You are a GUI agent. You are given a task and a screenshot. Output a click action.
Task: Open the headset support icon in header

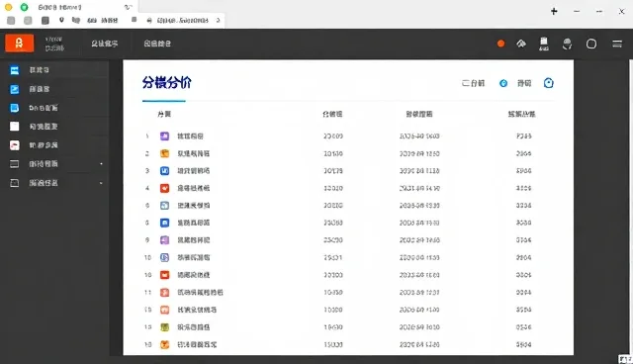tap(567, 44)
